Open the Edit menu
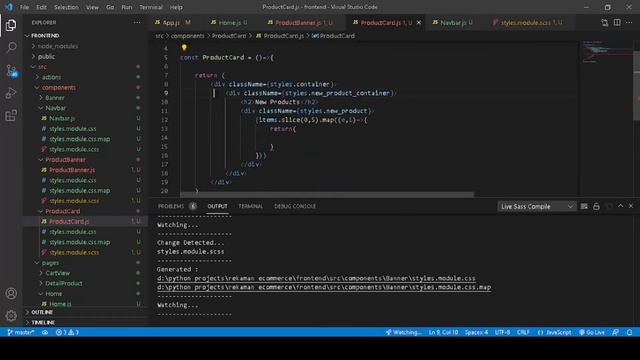 pos(41,7)
